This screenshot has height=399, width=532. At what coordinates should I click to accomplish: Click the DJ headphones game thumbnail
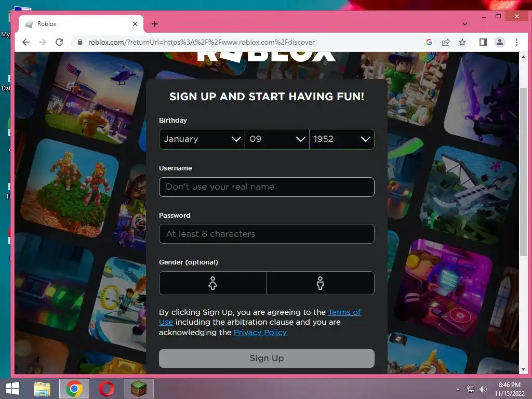click(445, 288)
